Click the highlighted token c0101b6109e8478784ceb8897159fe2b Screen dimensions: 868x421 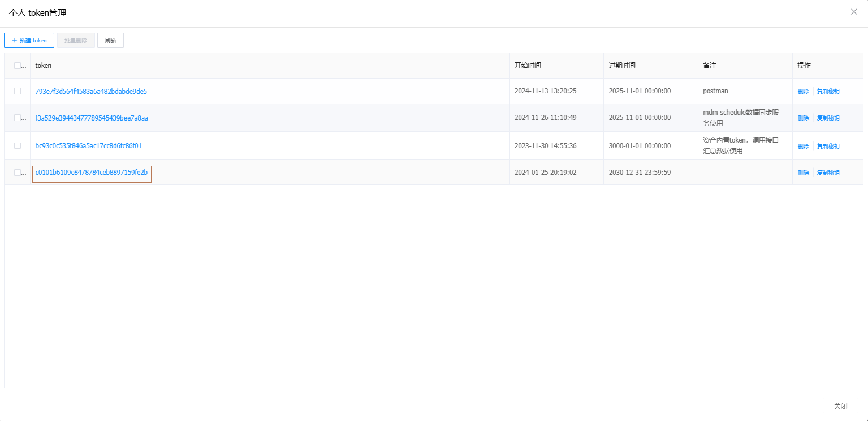coord(92,173)
